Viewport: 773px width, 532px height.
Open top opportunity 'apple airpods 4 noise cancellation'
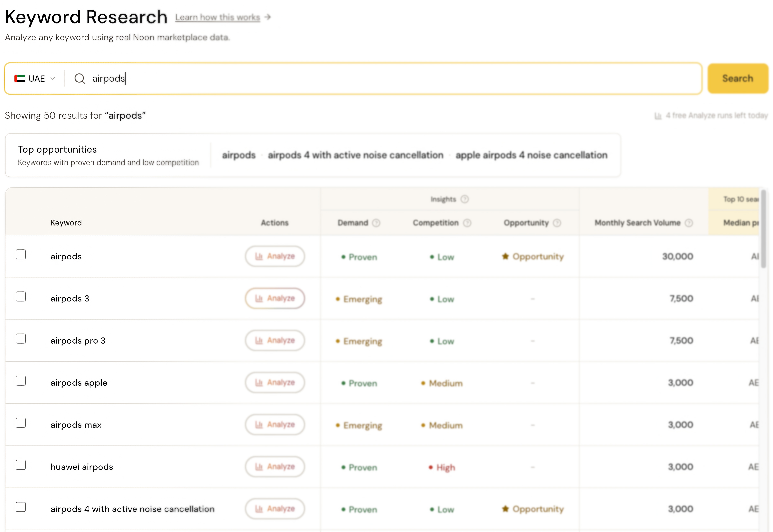click(531, 155)
